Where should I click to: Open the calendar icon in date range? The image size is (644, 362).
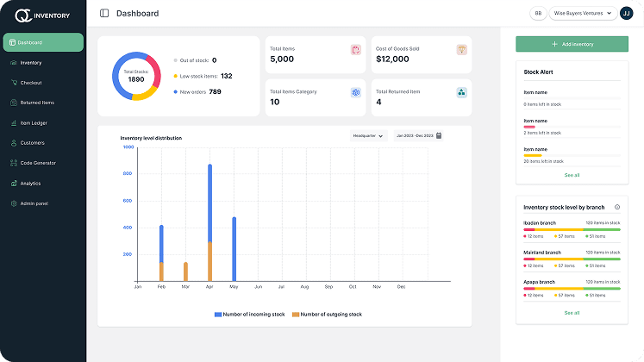click(x=439, y=135)
